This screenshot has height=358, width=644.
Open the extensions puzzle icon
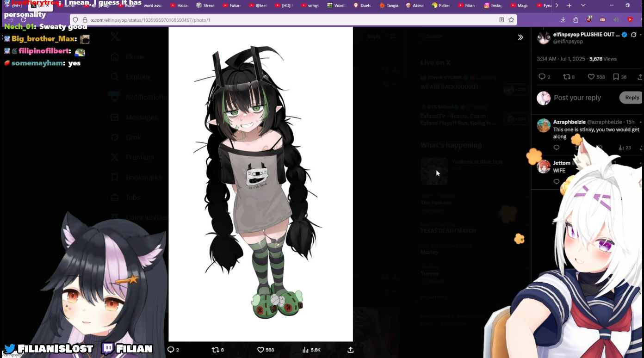tap(576, 20)
